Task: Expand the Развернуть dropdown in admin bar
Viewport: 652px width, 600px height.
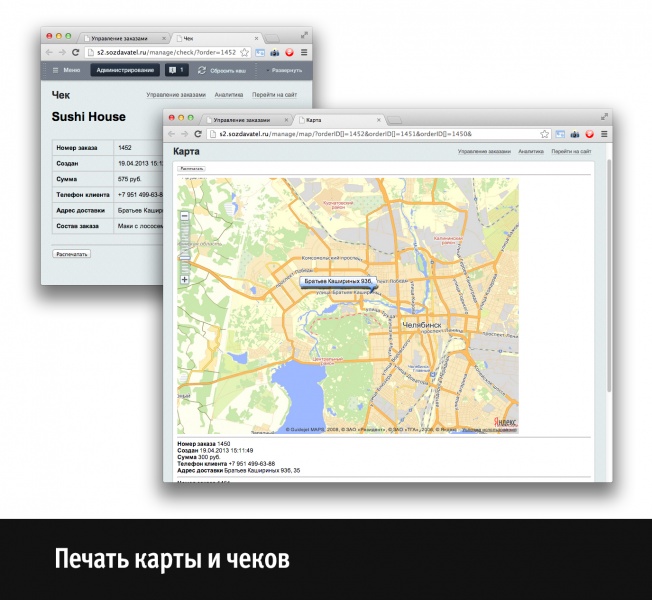Action: [284, 70]
